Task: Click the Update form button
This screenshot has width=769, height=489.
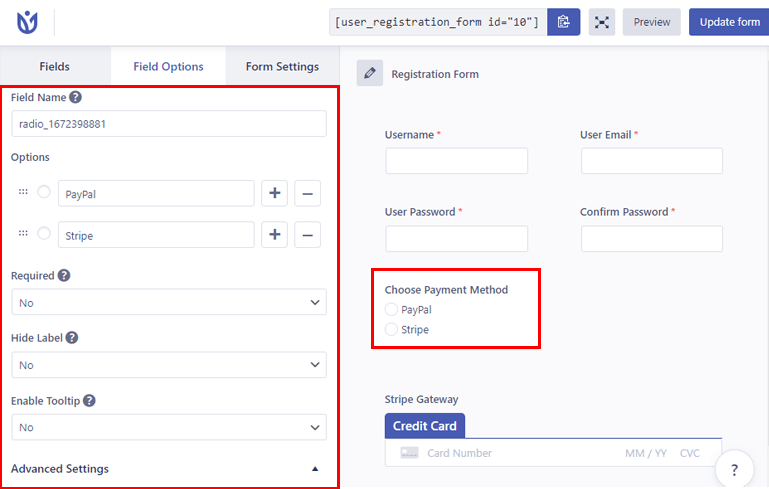Action: coord(729,22)
